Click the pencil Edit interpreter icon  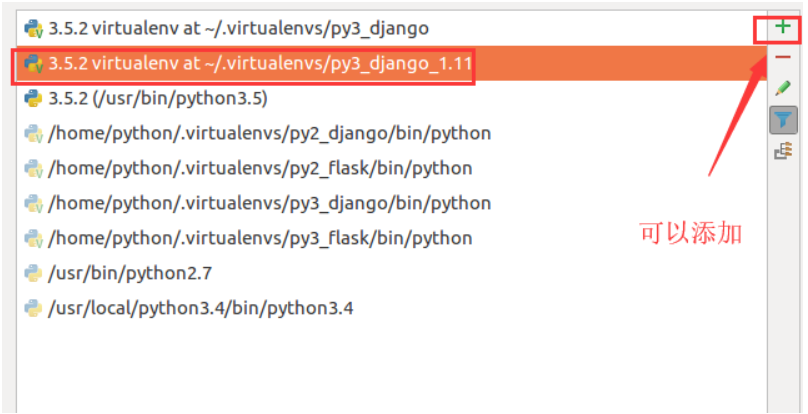(783, 88)
